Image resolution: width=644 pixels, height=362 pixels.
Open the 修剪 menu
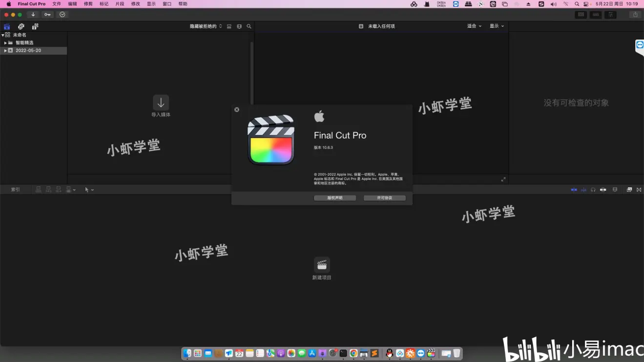pos(88,4)
